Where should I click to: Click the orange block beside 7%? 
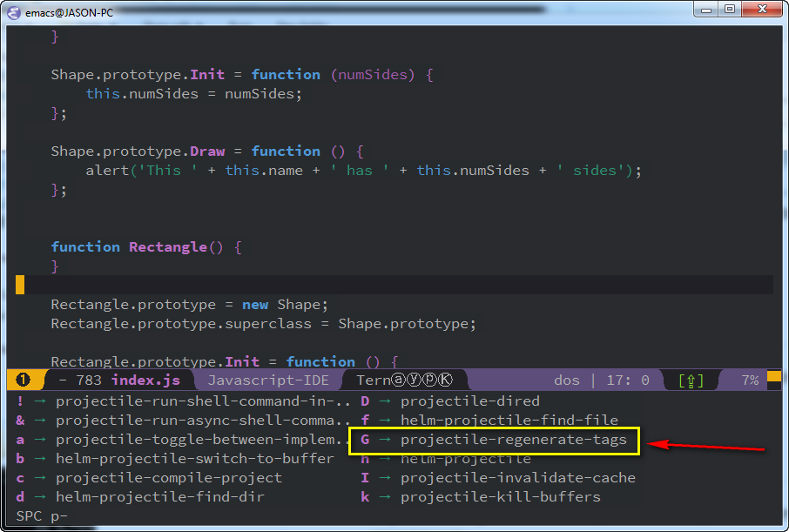[x=774, y=377]
